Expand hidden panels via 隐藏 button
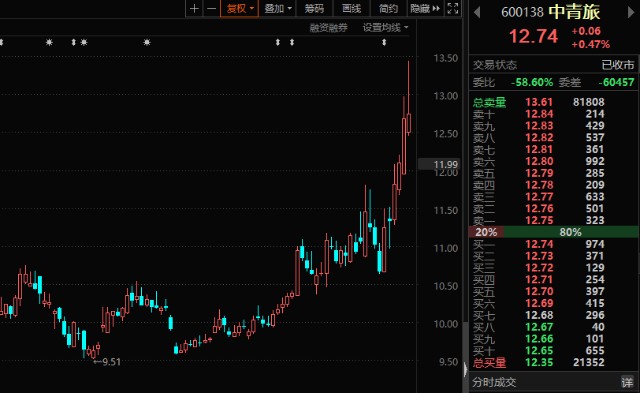The image size is (640, 393). pos(425,8)
